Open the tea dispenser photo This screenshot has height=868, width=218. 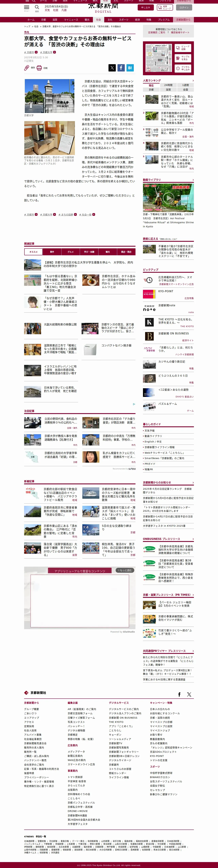pyautogui.click(x=50, y=138)
